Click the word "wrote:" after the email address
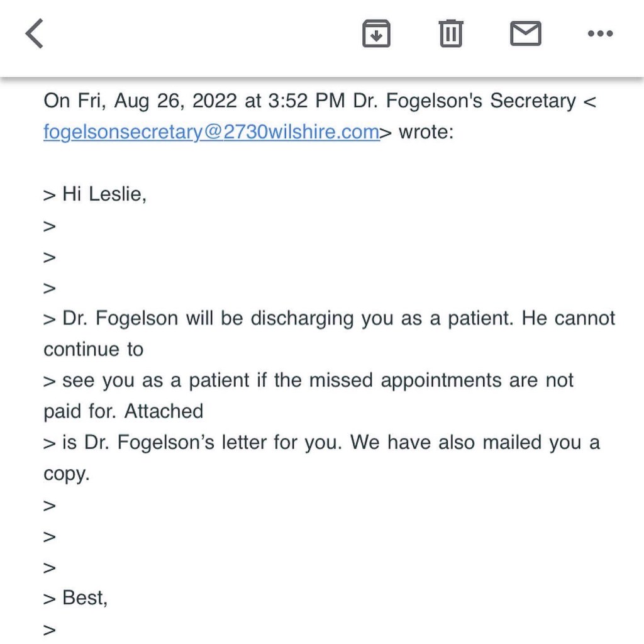 426,133
